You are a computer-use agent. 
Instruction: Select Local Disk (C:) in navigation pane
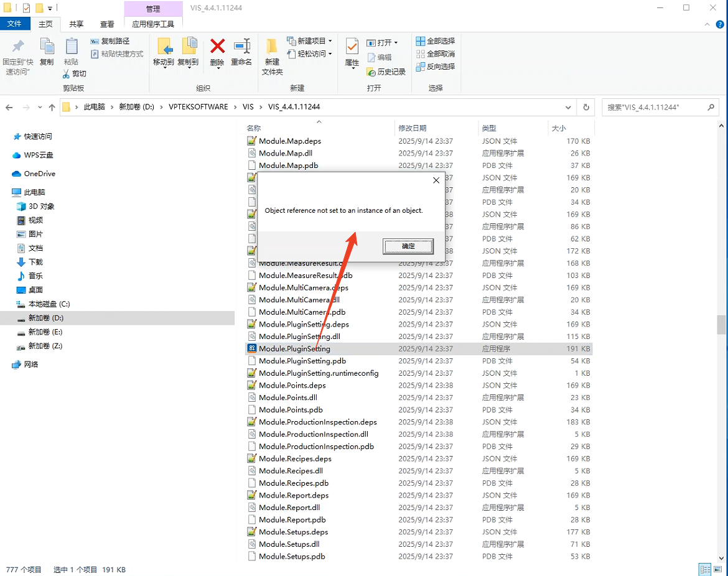point(49,304)
